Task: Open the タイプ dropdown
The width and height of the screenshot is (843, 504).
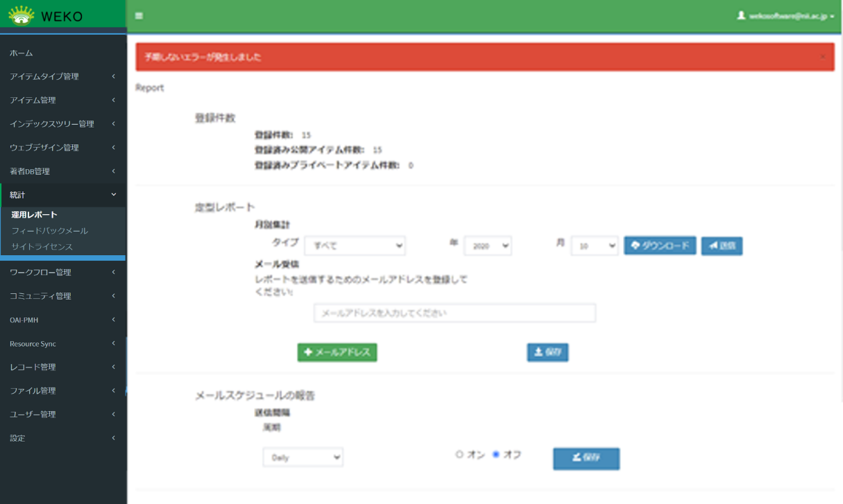Action: pos(355,245)
